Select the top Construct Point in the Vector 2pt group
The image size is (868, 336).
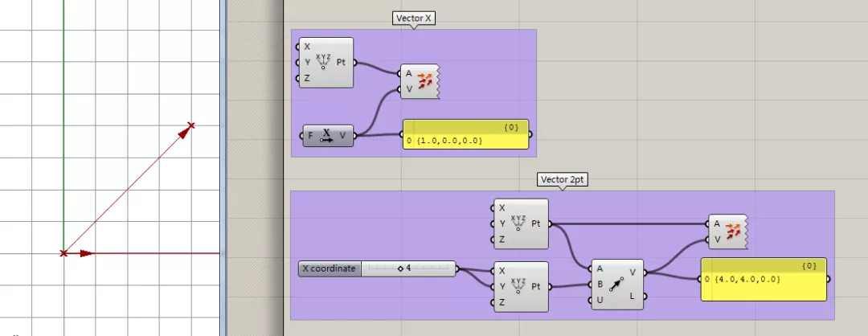521,223
